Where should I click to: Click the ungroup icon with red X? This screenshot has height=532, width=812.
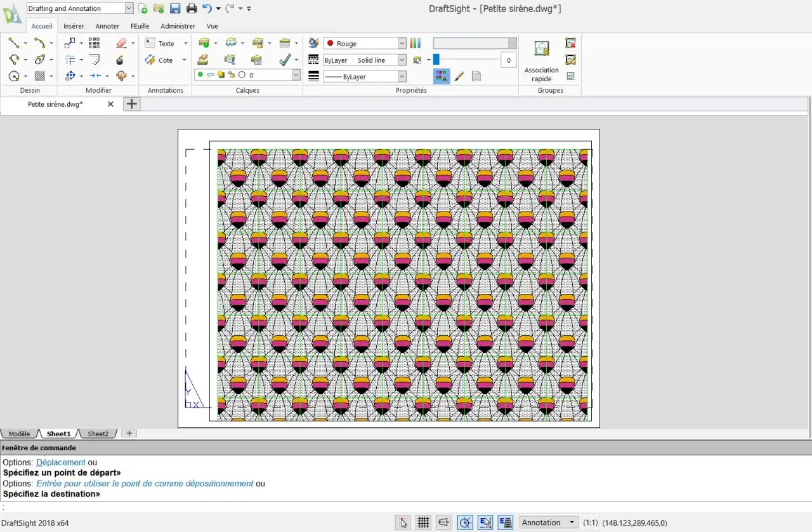pyautogui.click(x=570, y=43)
